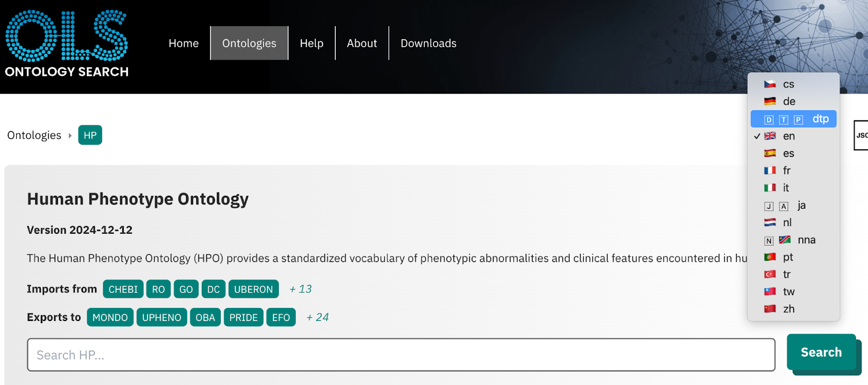Image resolution: width=868 pixels, height=385 pixels.
Task: Select Chinese flag zh language
Action: click(x=793, y=309)
